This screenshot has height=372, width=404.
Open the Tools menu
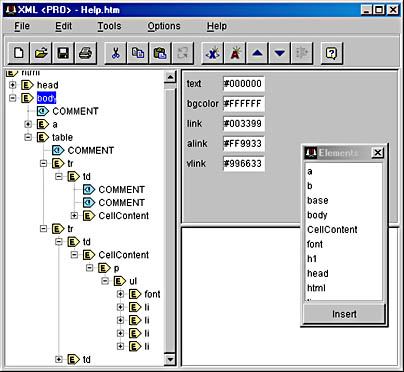pyautogui.click(x=109, y=26)
